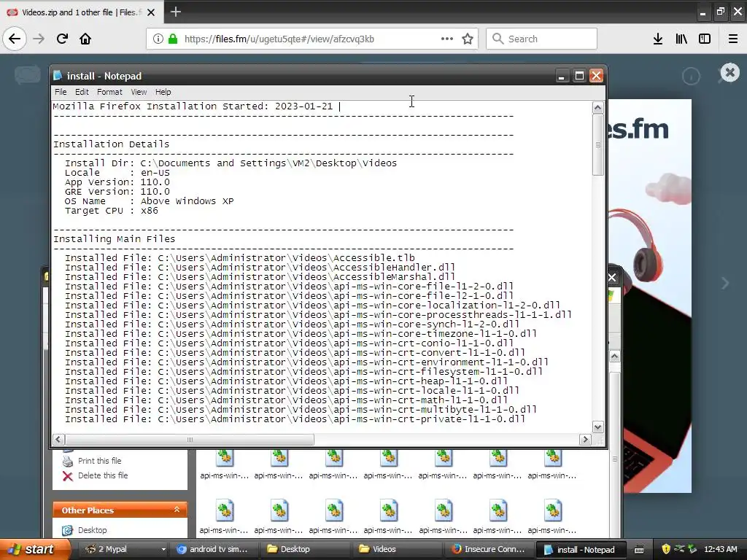Toggle the browser sidebar view

(705, 39)
